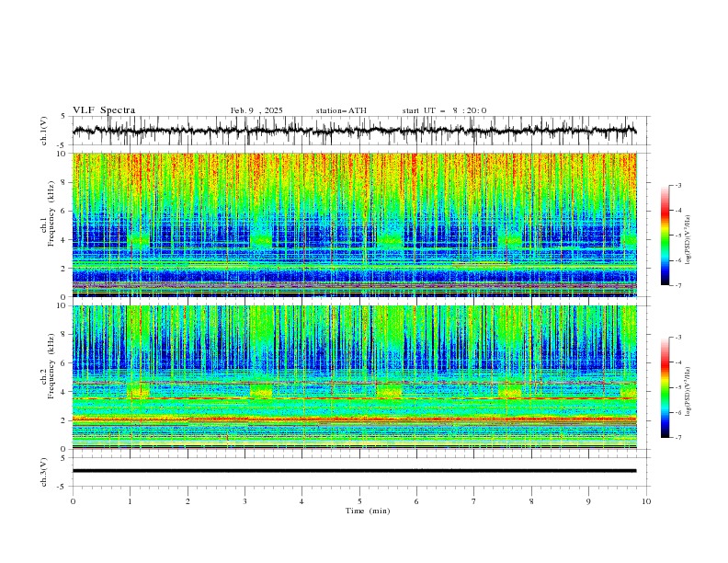Click the ch.1 "Frequency (kHz)" axis label

pos(51,214)
